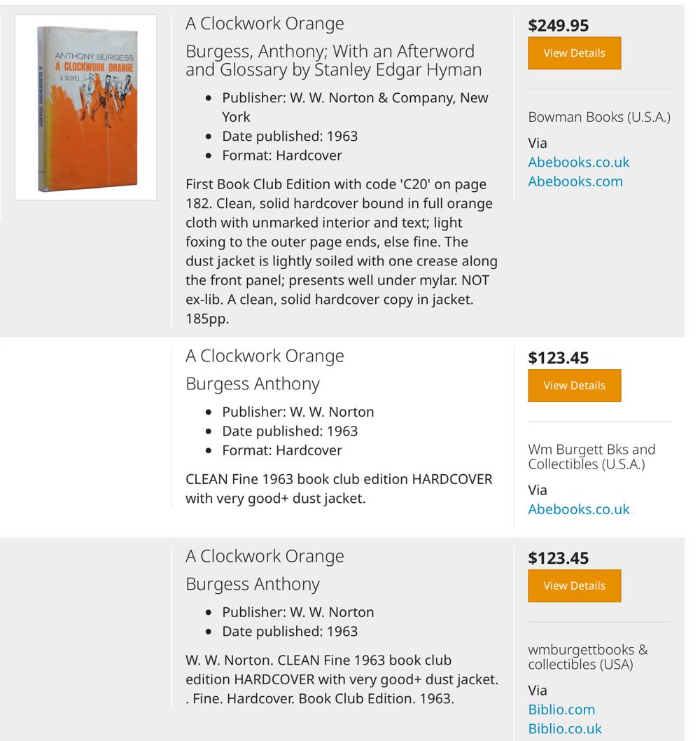Screen dimensions: 700x741
Task: Click View Details on the first $123.45 listing
Action: point(574,385)
